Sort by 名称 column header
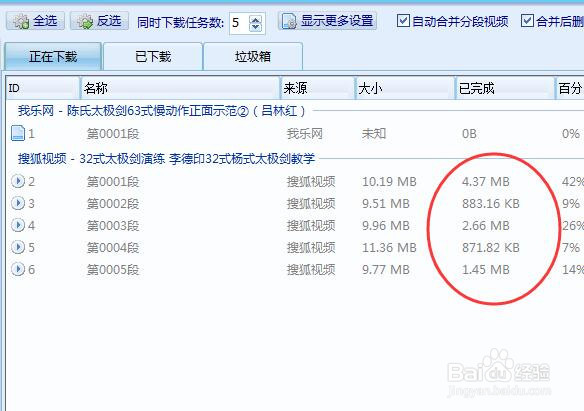The height and width of the screenshot is (411, 584). (x=180, y=88)
